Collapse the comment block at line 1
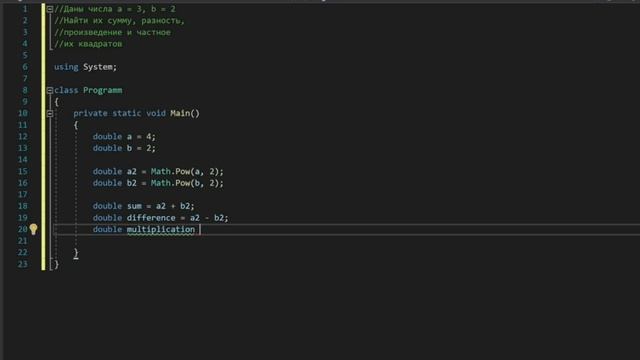 pyautogui.click(x=50, y=9)
